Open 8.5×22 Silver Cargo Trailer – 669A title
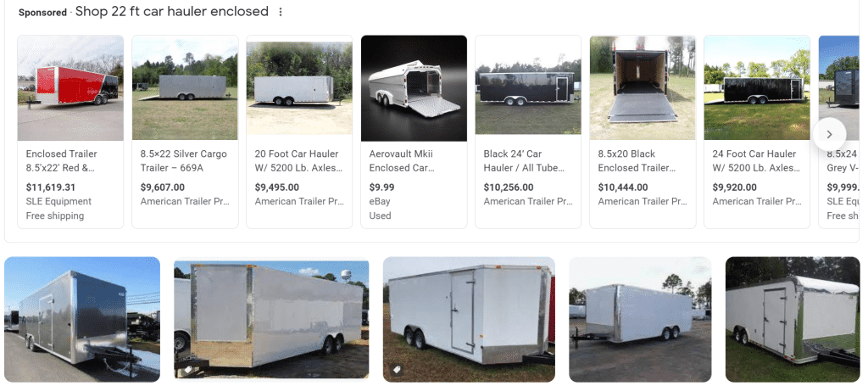 (176, 160)
